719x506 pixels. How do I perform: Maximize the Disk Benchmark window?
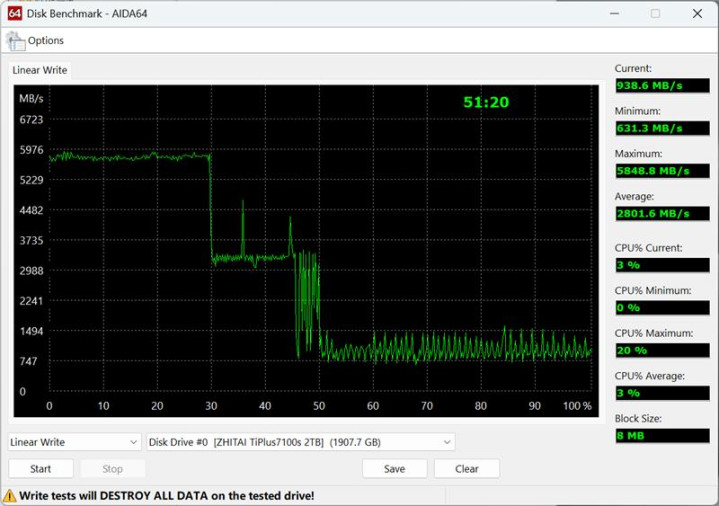coord(655,13)
